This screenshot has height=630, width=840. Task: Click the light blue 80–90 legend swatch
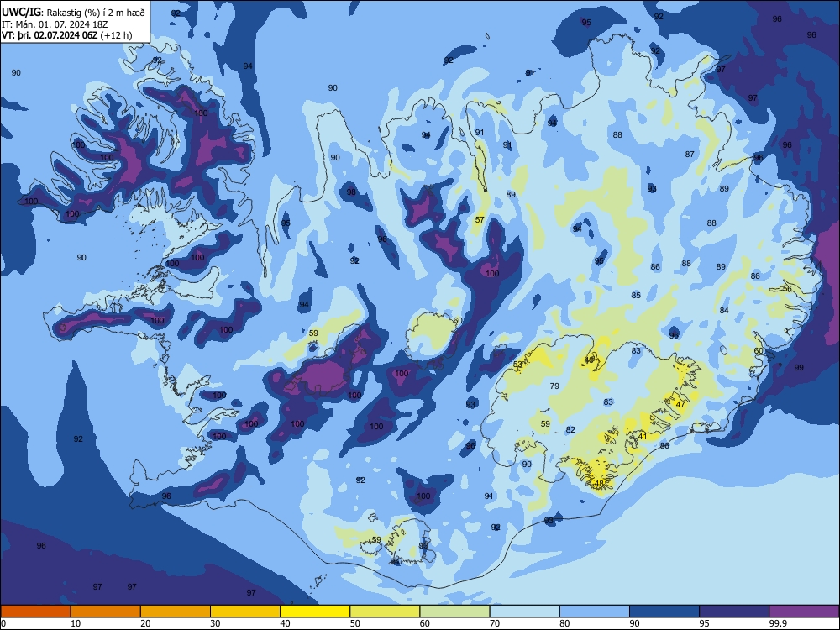[x=595, y=612]
